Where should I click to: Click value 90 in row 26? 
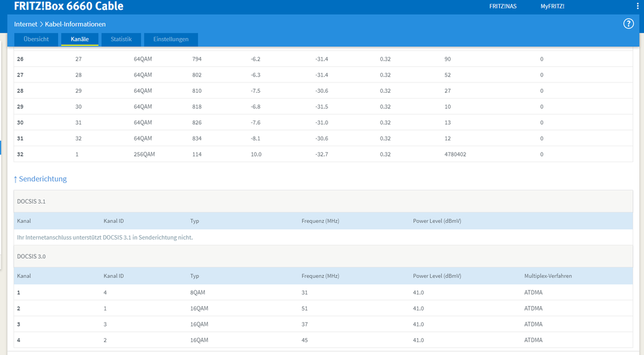447,59
